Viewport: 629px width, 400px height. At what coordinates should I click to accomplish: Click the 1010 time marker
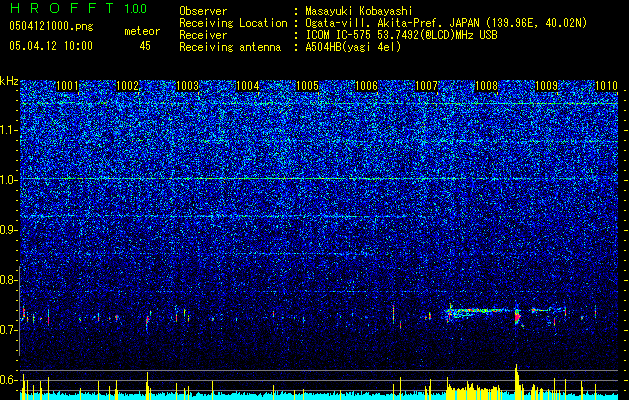[x=607, y=86]
